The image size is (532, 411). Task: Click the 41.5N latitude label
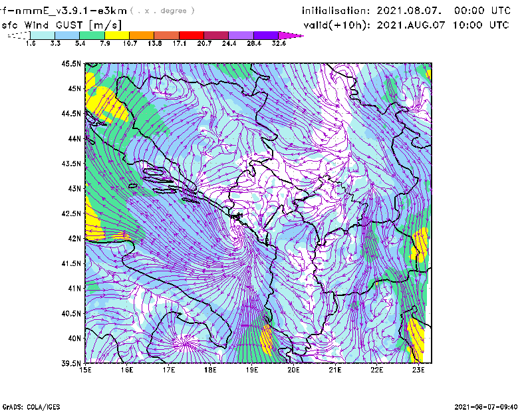coord(71,263)
